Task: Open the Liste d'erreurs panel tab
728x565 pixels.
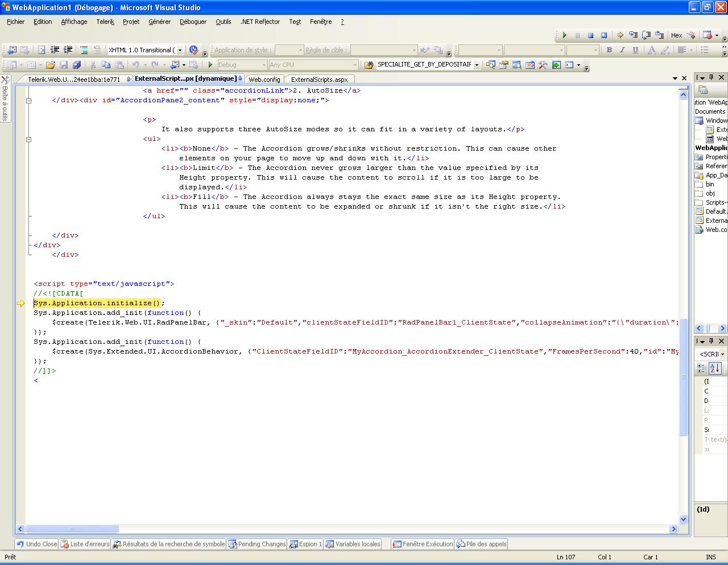Action: (85, 544)
